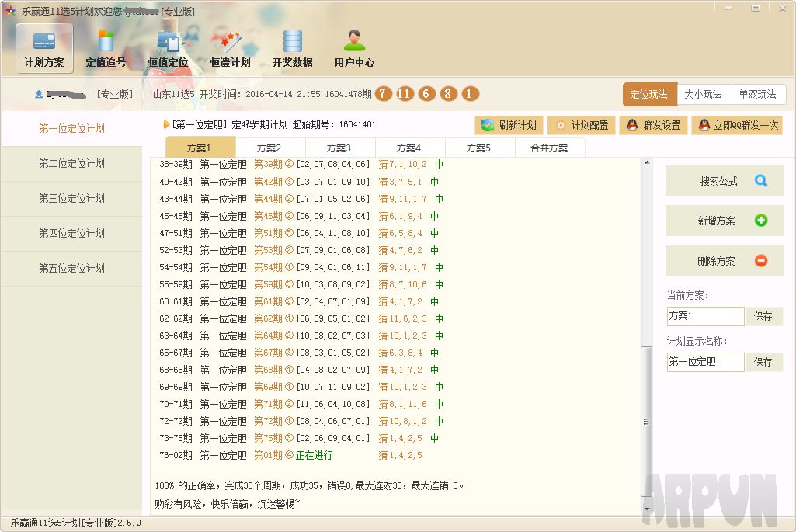Image resolution: width=796 pixels, height=532 pixels.
Task: Switch to 单双玩法 play mode
Action: point(758,94)
